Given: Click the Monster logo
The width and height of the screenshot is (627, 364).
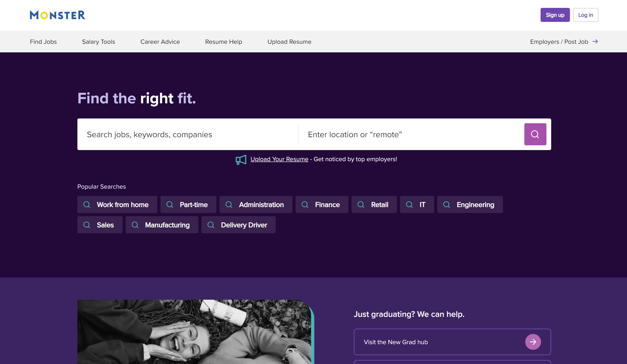Looking at the screenshot, I should (58, 15).
